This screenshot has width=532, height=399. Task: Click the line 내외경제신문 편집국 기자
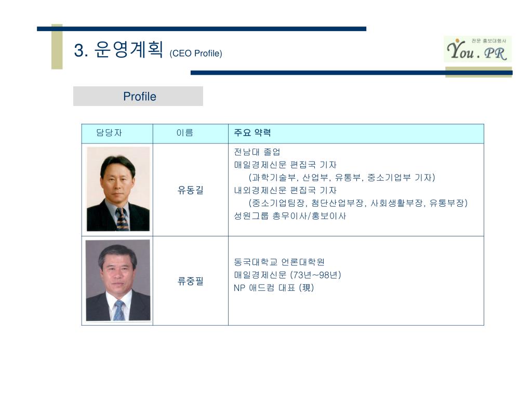point(285,190)
